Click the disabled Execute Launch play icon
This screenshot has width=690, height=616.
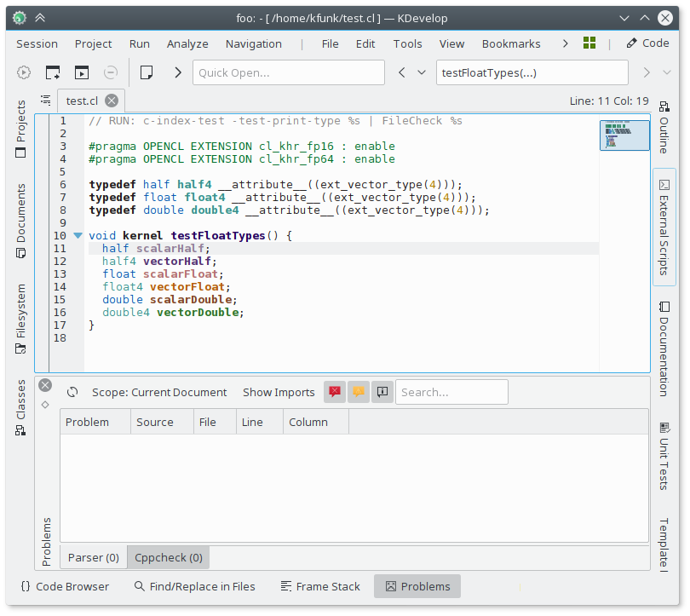[x=24, y=73]
